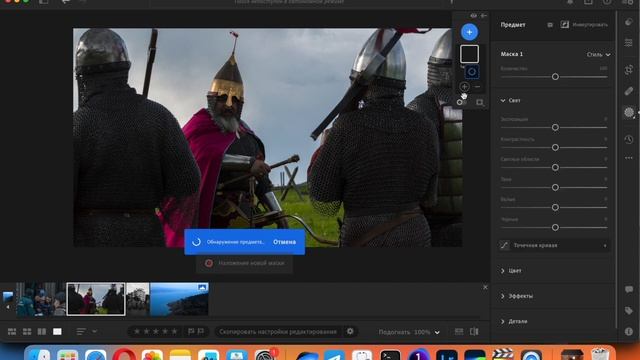The image size is (640, 360).
Task: Toggle the filmstrip icon in bottom bar
Action: 459,331
